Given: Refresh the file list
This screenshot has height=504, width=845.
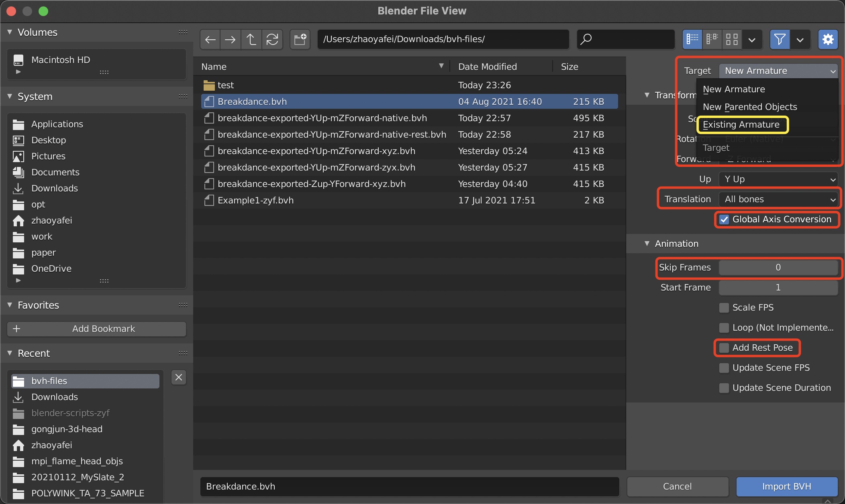Looking at the screenshot, I should pyautogui.click(x=272, y=39).
